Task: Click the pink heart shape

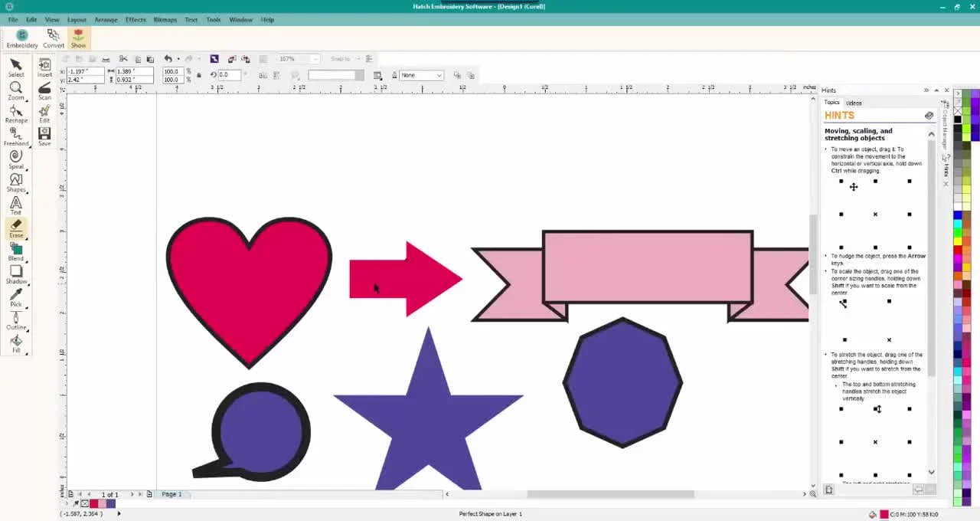Action: click(249, 291)
